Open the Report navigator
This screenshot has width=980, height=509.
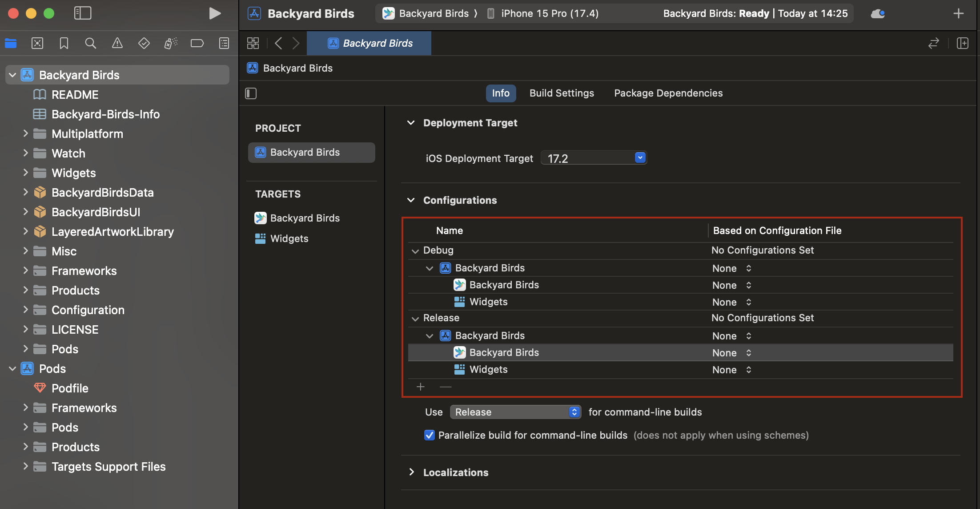pyautogui.click(x=224, y=43)
